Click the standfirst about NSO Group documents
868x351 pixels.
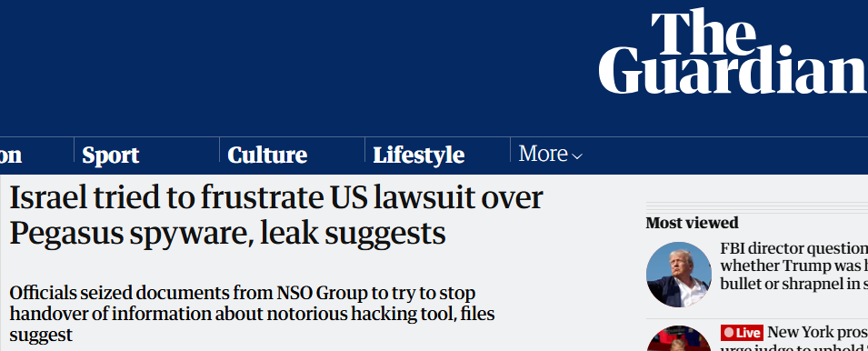(252, 314)
